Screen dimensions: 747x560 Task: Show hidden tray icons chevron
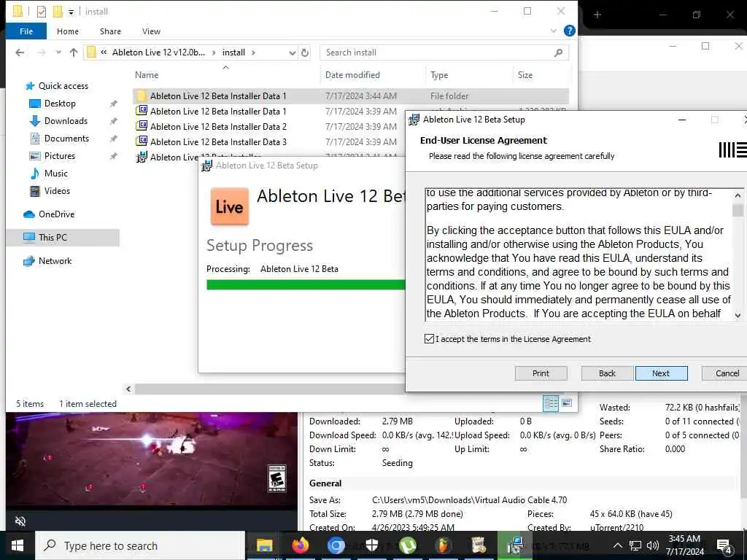tap(617, 545)
